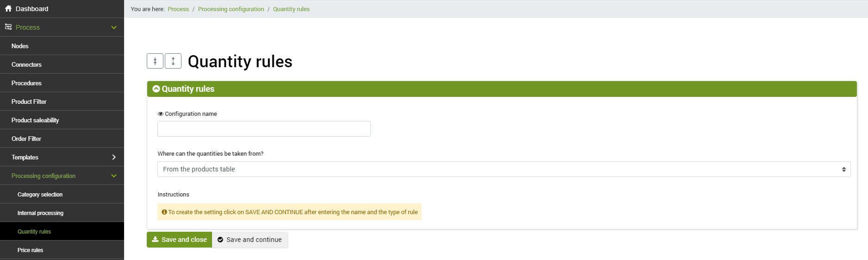Viewport: 868px width, 260px height.
Task: Click the Process menu icon
Action: click(8, 27)
